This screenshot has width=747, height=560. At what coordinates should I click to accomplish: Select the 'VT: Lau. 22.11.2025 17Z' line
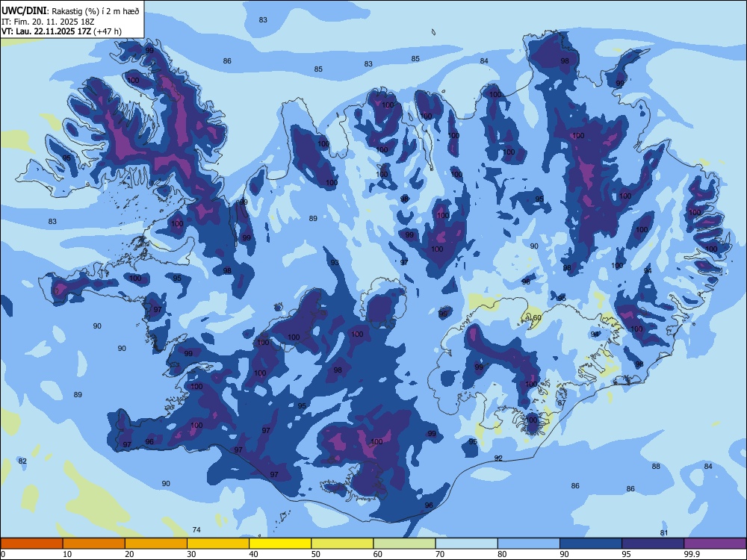(x=46, y=31)
